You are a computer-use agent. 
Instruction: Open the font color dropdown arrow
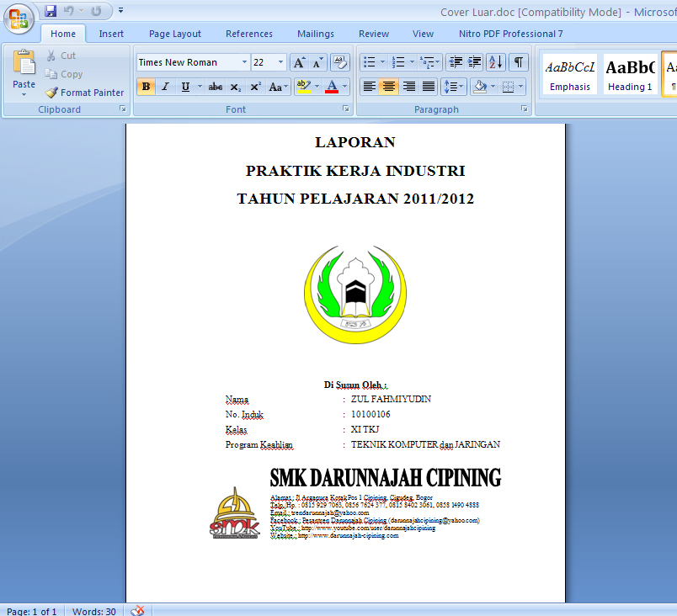[345, 87]
